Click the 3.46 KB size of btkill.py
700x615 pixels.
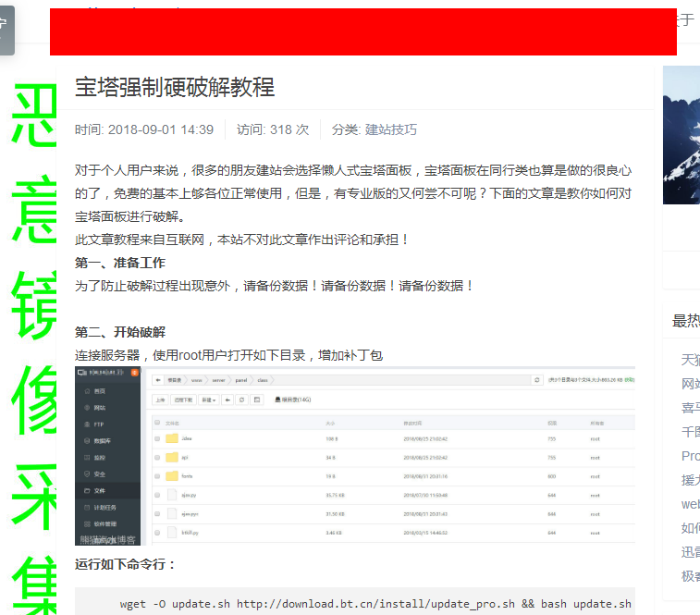[334, 533]
